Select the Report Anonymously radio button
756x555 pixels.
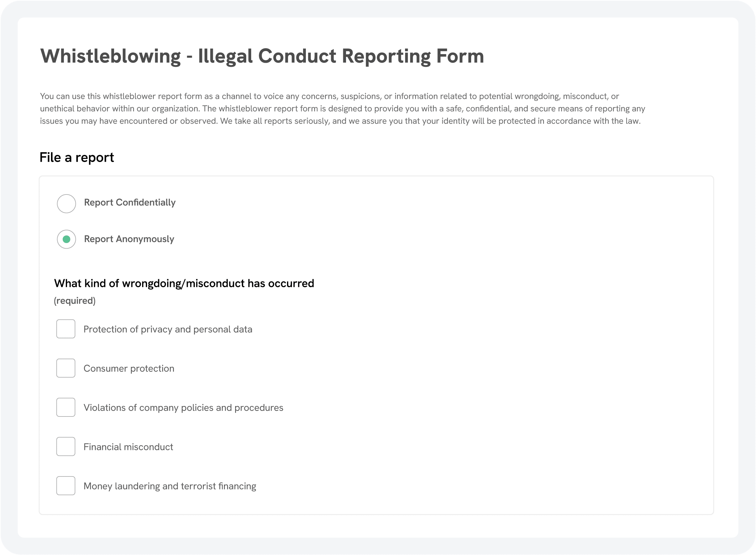tap(66, 239)
